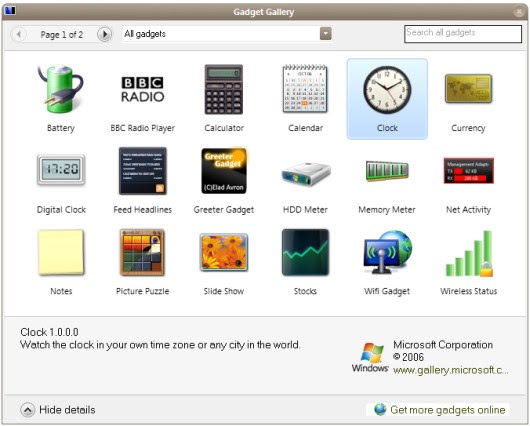Viewport: 530px width, 426px height.
Task: Choose the Stocks gadget icon
Action: (305, 252)
